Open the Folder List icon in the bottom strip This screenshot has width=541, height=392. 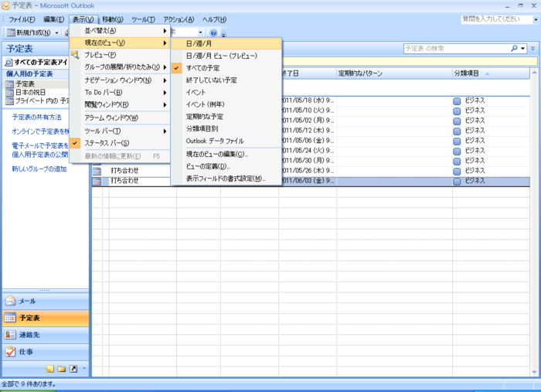pyautogui.click(x=62, y=369)
